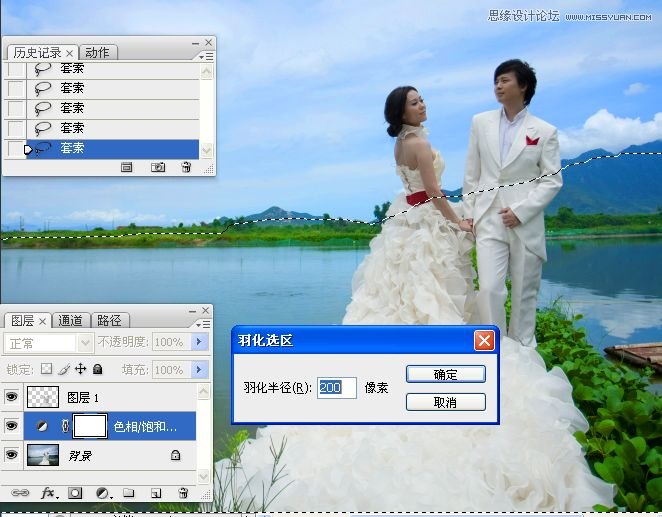662x517 pixels.
Task: Click Layers panel scrollbar down arrow
Action: point(203,476)
